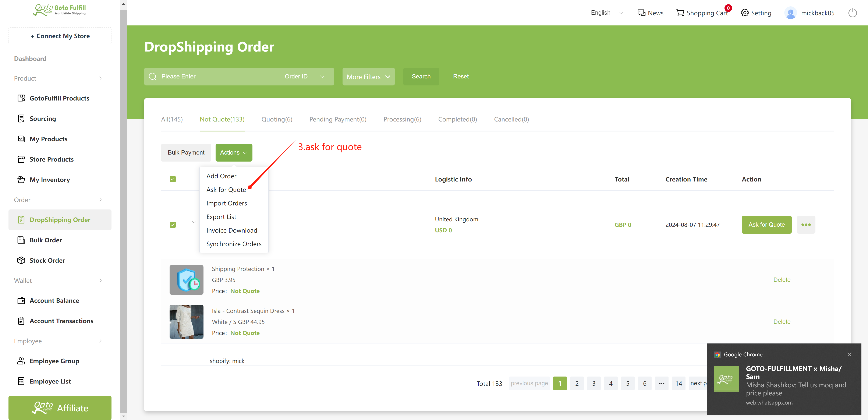The height and width of the screenshot is (420, 868).
Task: Click the Bulk Payment button
Action: pyautogui.click(x=186, y=152)
